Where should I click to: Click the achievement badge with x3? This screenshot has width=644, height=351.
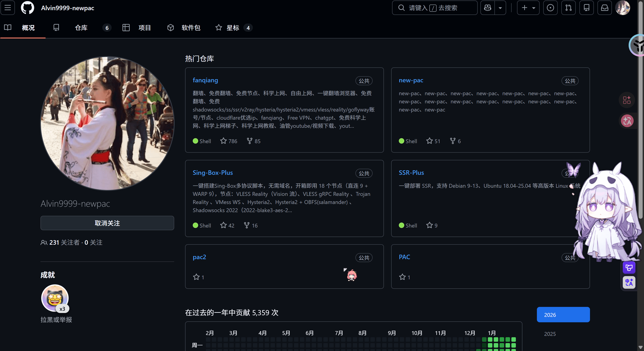click(55, 298)
